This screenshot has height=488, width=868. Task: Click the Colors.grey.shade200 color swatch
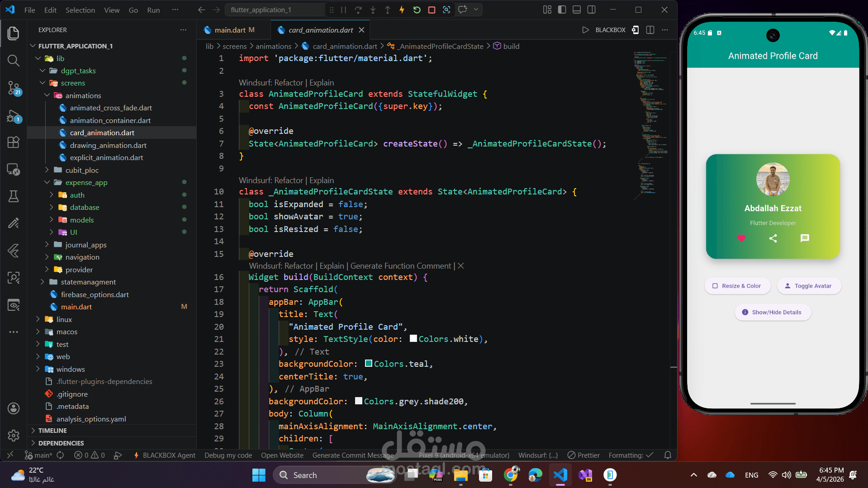pyautogui.click(x=358, y=401)
